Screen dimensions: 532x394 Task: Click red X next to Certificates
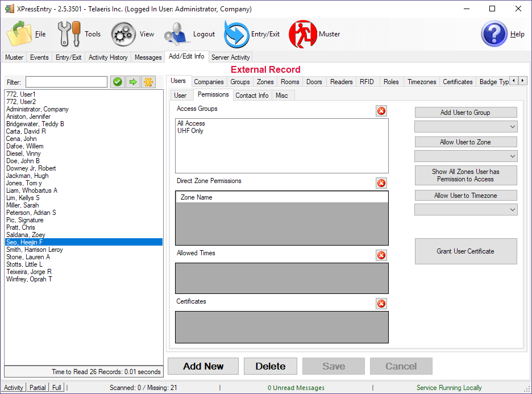click(381, 304)
